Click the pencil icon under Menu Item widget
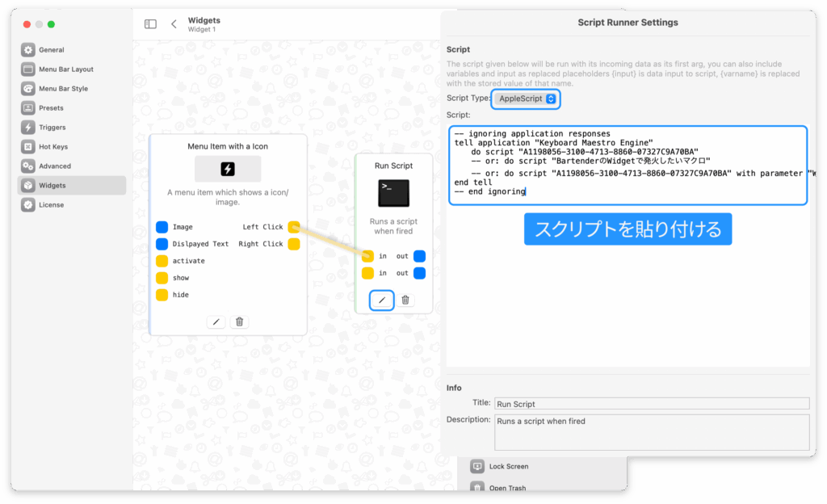This screenshot has height=504, width=827. point(216,321)
